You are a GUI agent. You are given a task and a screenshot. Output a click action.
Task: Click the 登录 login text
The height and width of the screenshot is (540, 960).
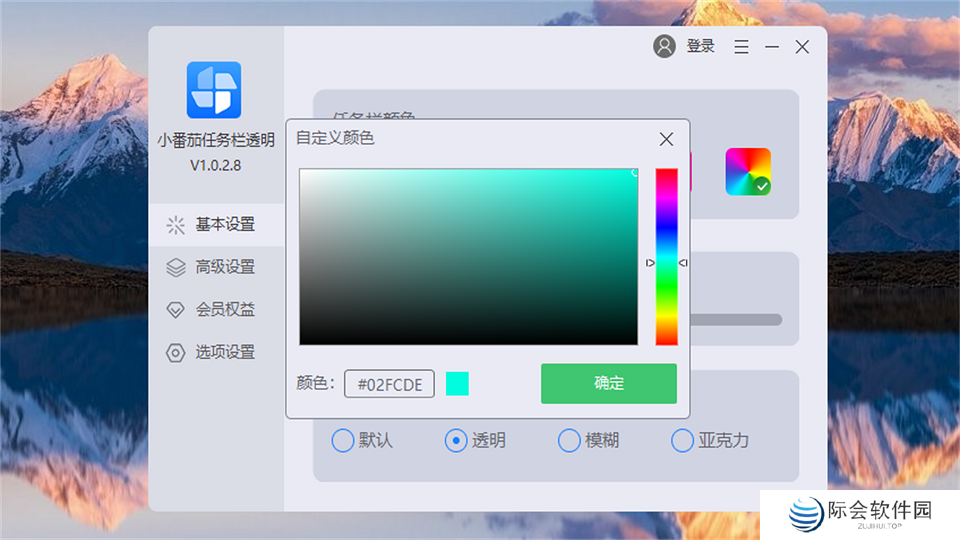700,47
